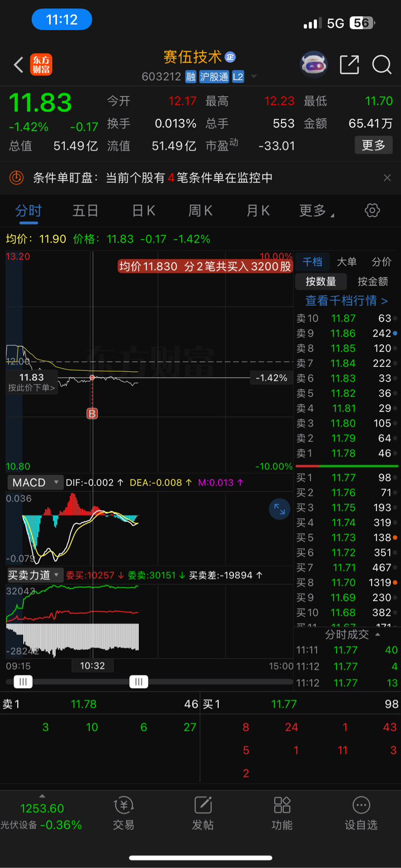Select 买5 row at 11.73
Screen dimensions: 401x868
[346, 537]
